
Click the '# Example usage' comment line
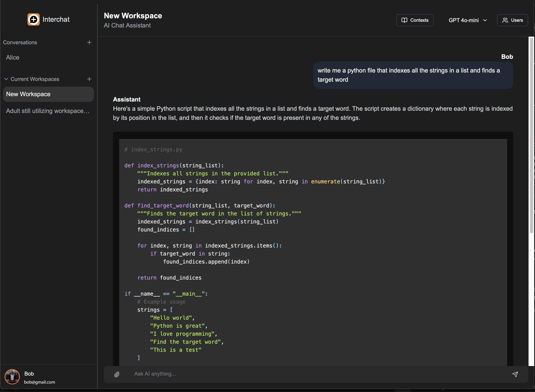point(161,302)
